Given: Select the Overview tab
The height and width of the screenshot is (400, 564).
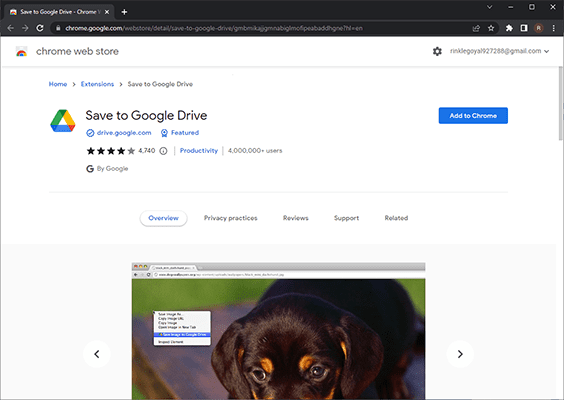Looking at the screenshot, I should point(163,218).
